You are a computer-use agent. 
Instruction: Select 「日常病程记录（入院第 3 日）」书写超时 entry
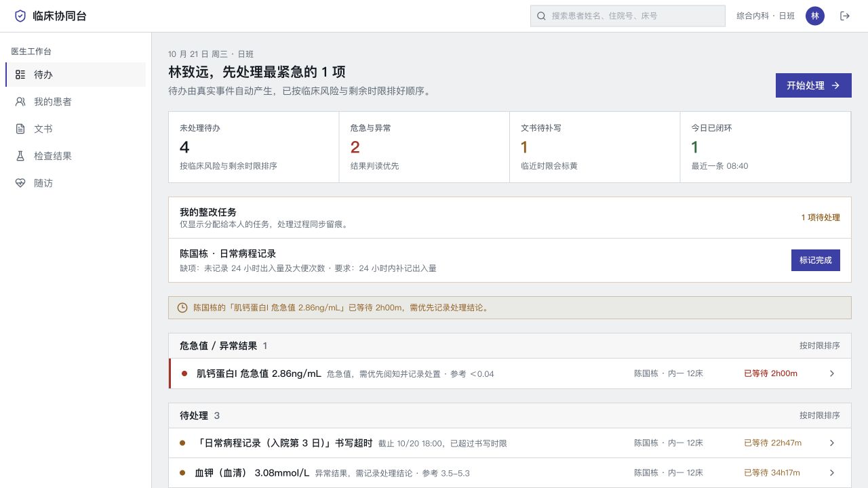click(510, 443)
